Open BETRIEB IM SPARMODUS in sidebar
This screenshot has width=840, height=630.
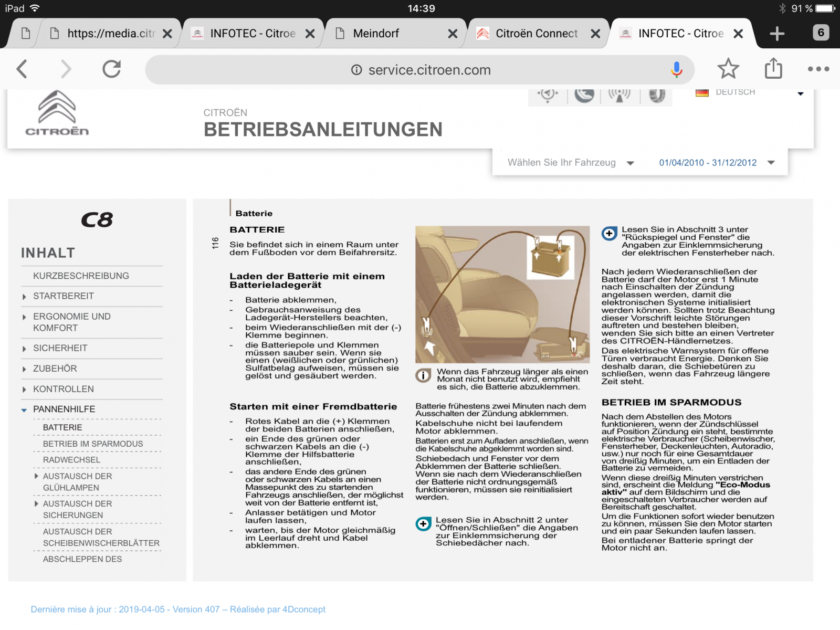93,444
